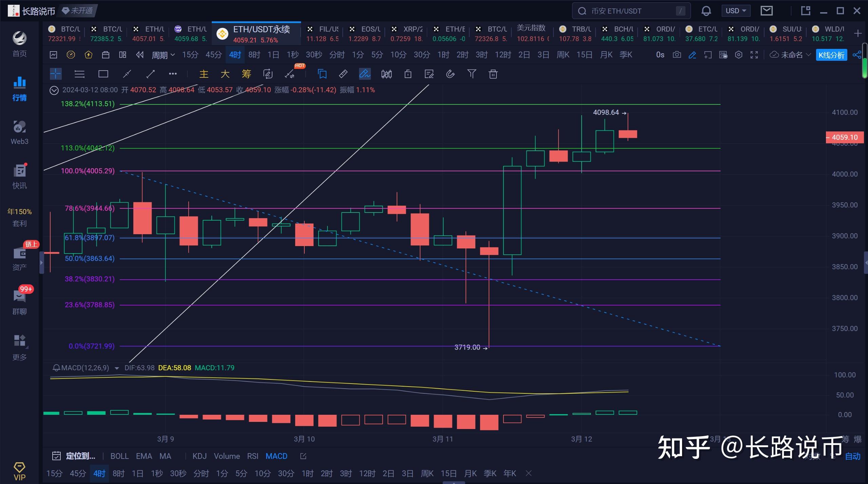Image resolution: width=868 pixels, height=484 pixels.
Task: Open the USD currency dropdown
Action: tap(736, 11)
